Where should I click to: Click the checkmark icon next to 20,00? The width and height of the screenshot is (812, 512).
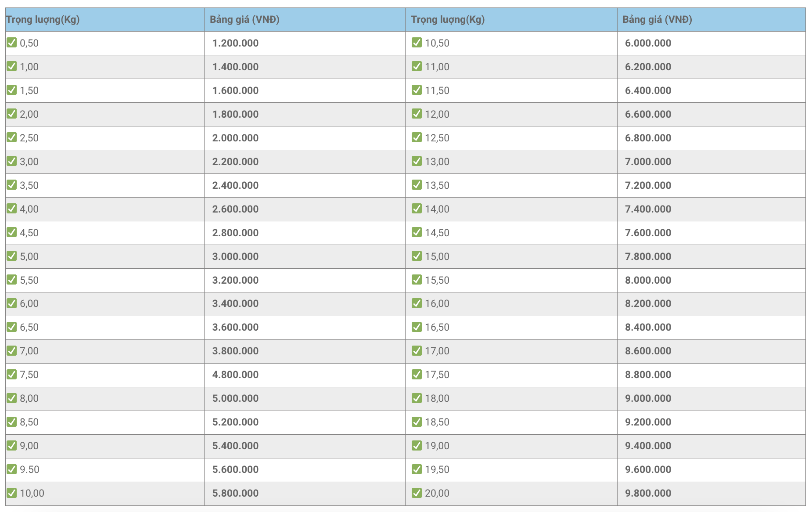417,493
